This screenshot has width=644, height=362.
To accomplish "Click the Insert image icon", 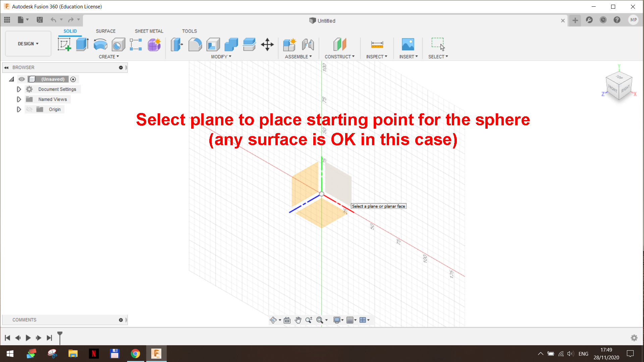I will coord(408,44).
